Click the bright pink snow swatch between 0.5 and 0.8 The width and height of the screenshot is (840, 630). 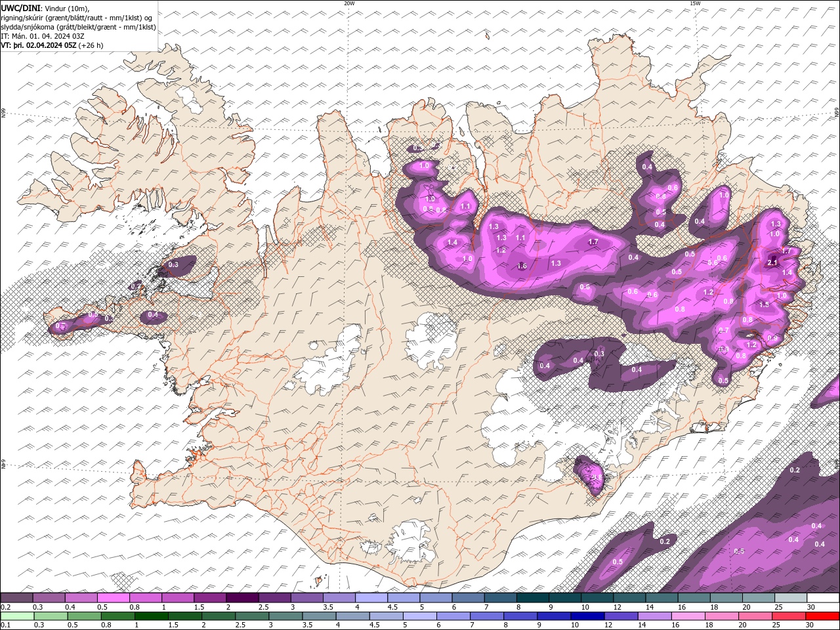[x=113, y=598]
